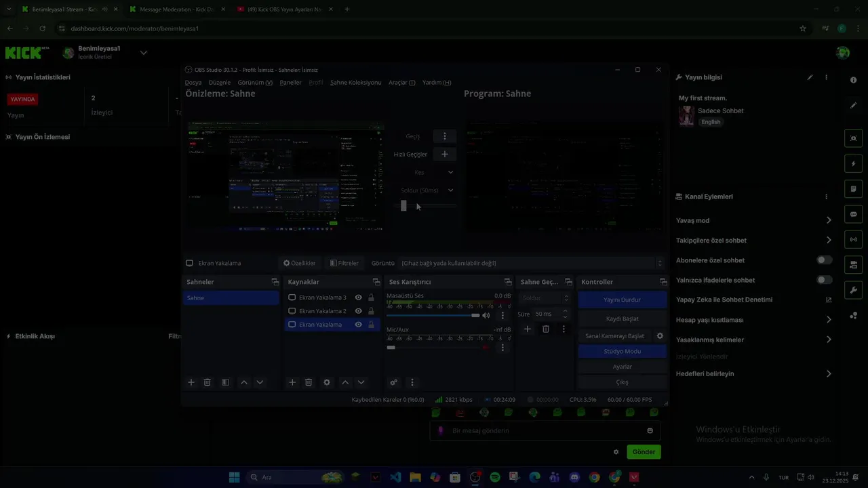Toggle visibility of Ekran Yakalama 3

(359, 298)
